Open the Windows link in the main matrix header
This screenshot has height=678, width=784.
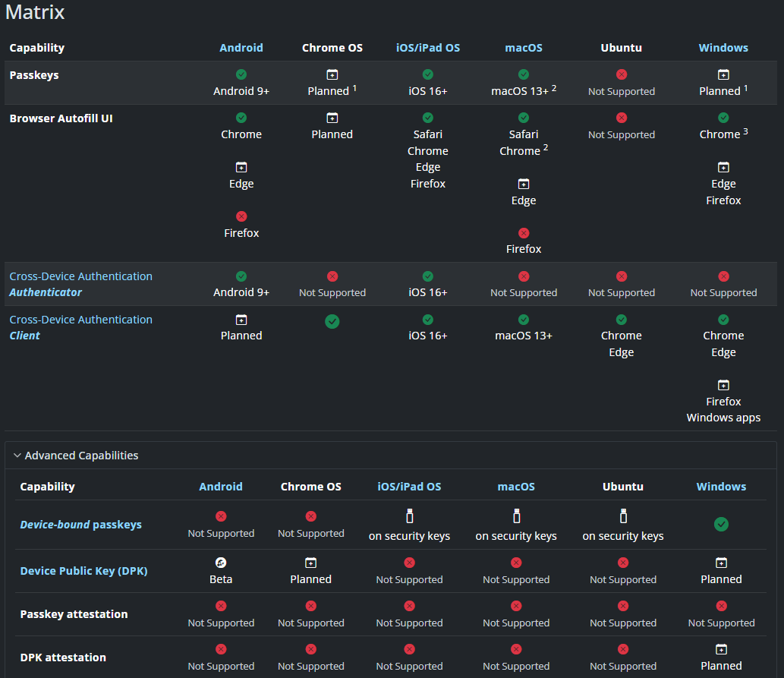(x=723, y=48)
